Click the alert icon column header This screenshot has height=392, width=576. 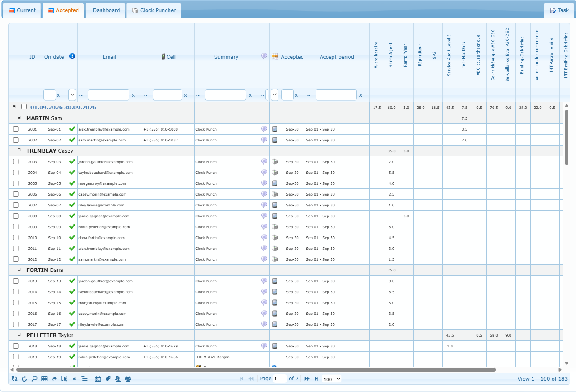(x=72, y=56)
